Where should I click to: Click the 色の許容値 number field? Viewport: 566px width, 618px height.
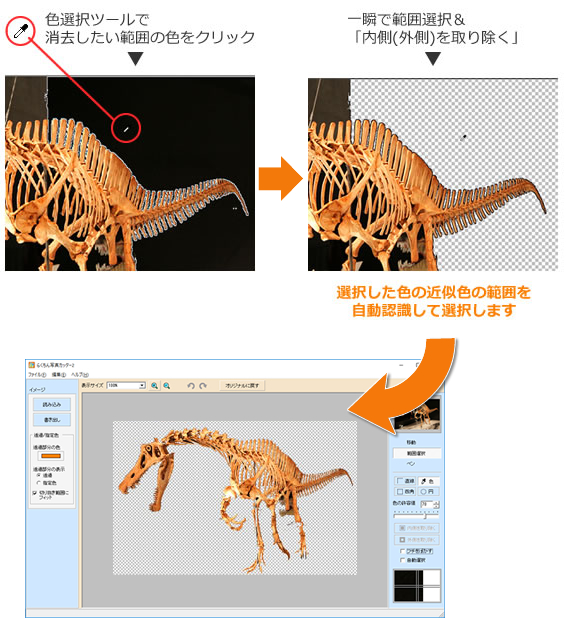click(426, 504)
